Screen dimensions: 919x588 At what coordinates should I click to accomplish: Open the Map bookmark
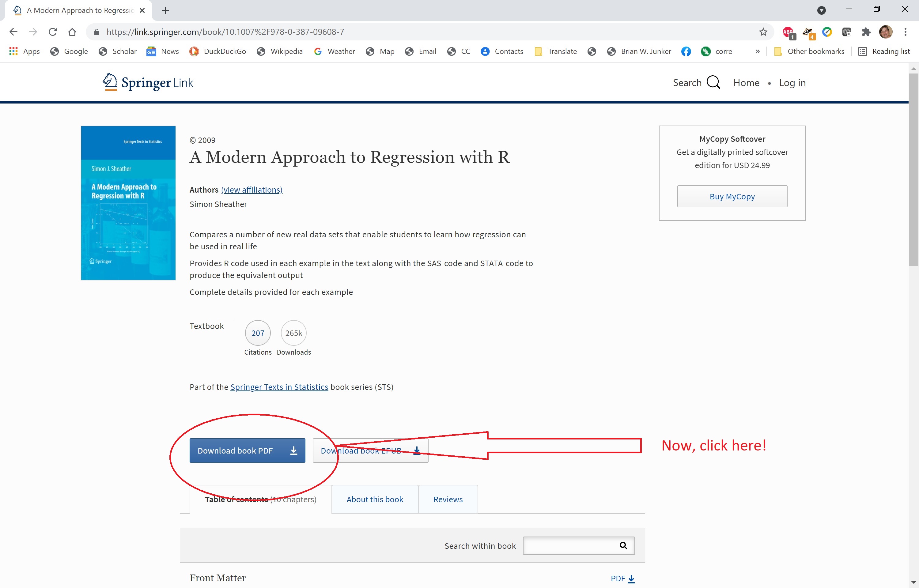click(x=380, y=51)
